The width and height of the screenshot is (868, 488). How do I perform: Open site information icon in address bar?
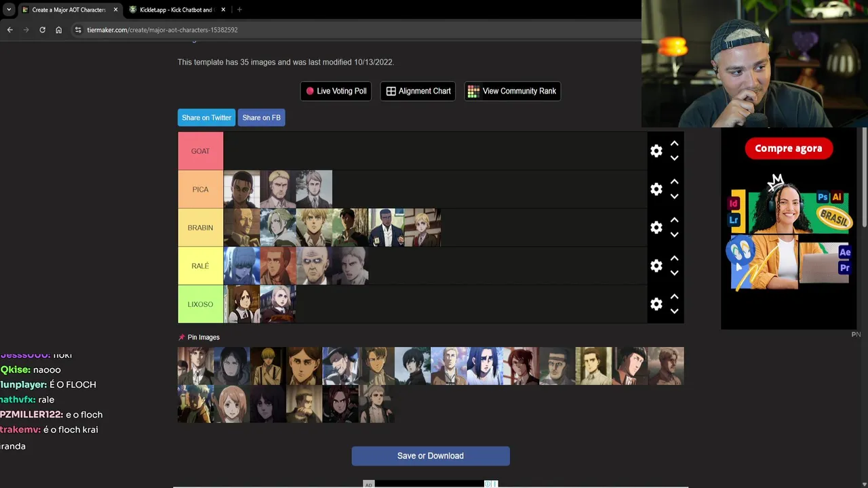(x=78, y=30)
